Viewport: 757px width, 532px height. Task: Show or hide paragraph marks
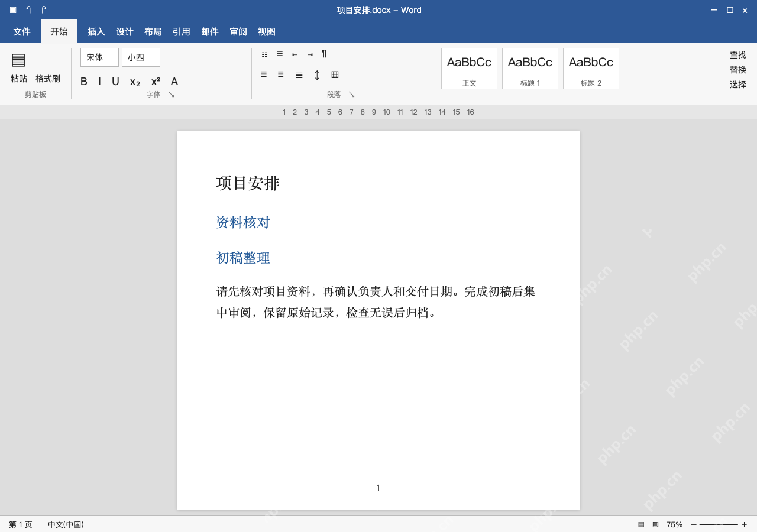(324, 54)
